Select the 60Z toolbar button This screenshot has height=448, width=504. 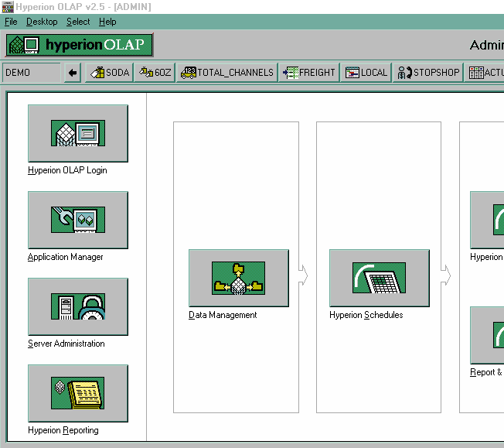pos(155,73)
